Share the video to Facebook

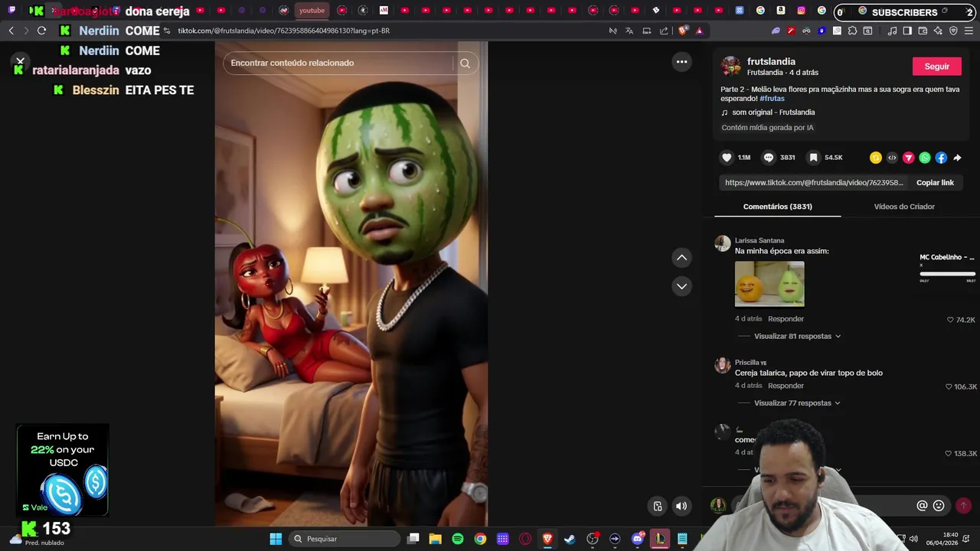(941, 158)
